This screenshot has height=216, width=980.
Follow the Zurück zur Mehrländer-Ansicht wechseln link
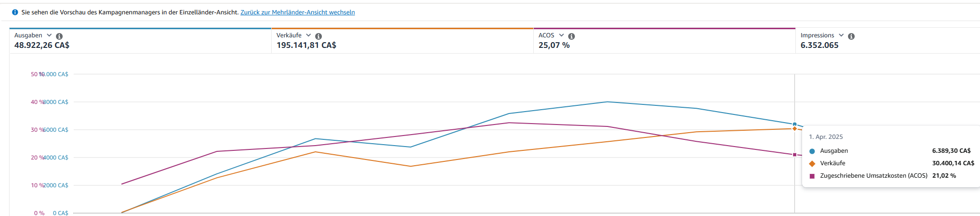tap(297, 12)
